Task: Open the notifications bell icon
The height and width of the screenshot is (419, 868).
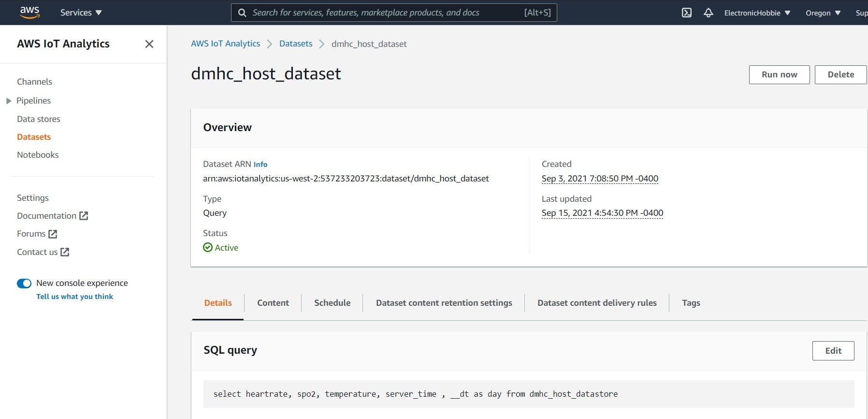Action: click(x=709, y=13)
